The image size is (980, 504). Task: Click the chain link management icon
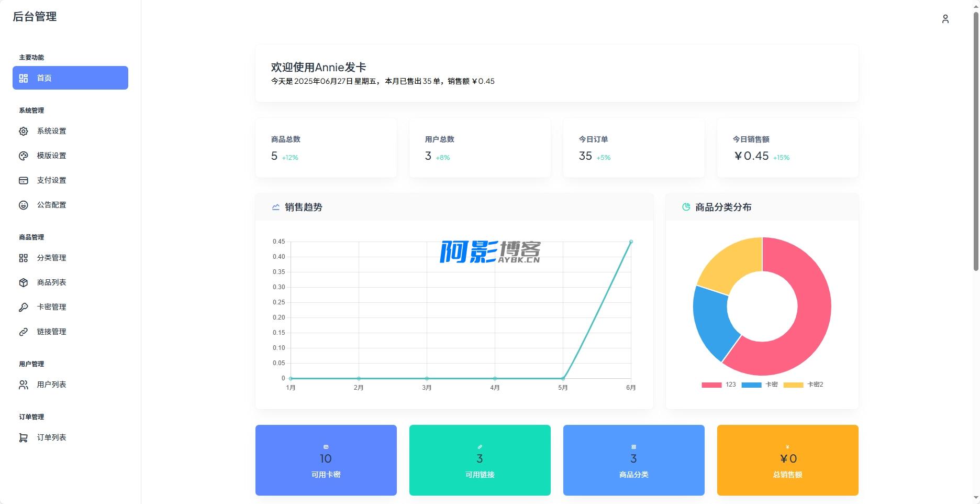24,332
